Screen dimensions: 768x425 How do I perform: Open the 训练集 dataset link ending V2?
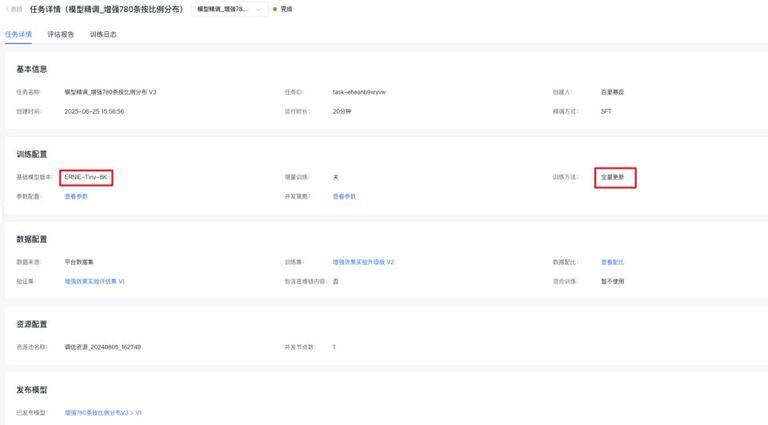click(x=363, y=262)
